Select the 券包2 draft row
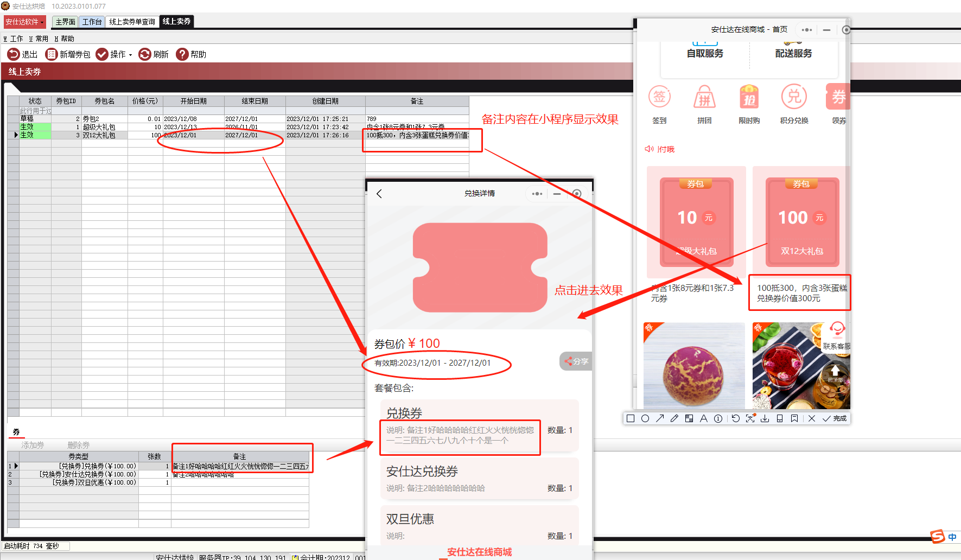This screenshot has width=961, height=560. coord(238,119)
